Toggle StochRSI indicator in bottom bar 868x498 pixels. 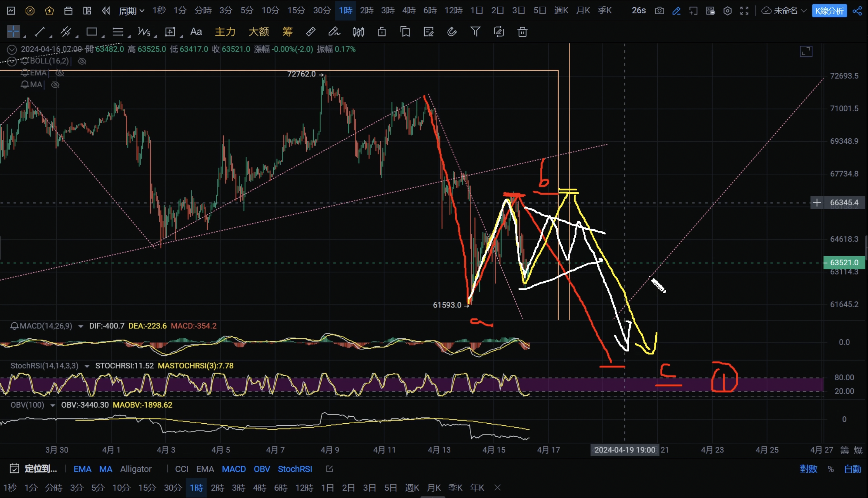[295, 469]
